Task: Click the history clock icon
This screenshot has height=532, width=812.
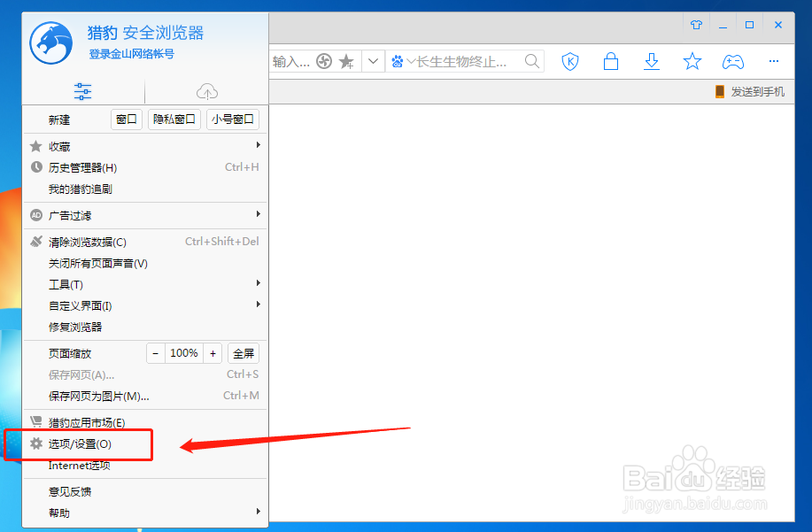Action: coord(36,167)
